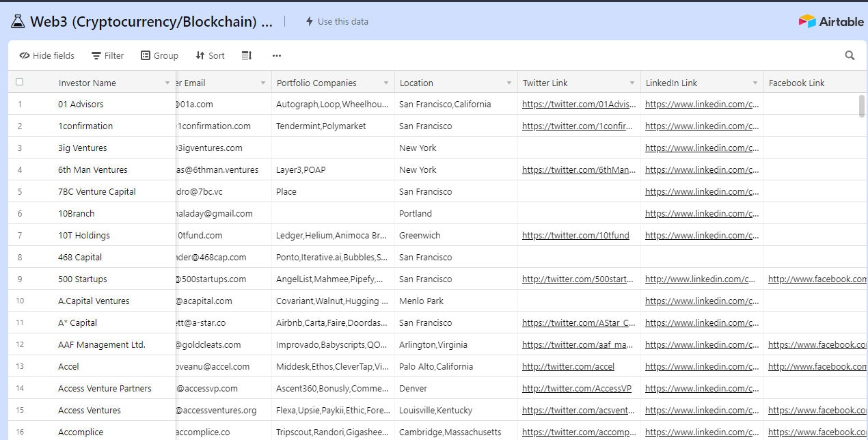This screenshot has width=868, height=440.
Task: Click the Louisville,Kentucky location cell
Action: [x=456, y=411]
